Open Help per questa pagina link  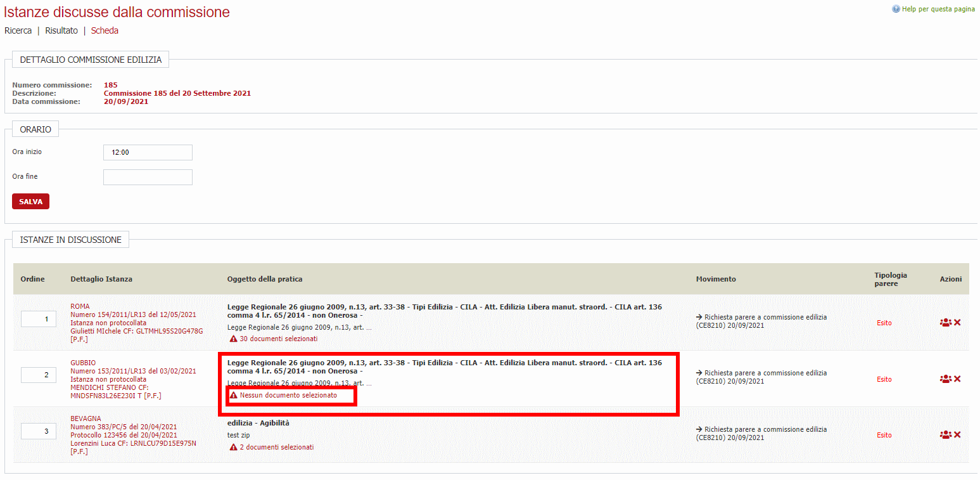pyautogui.click(x=938, y=9)
